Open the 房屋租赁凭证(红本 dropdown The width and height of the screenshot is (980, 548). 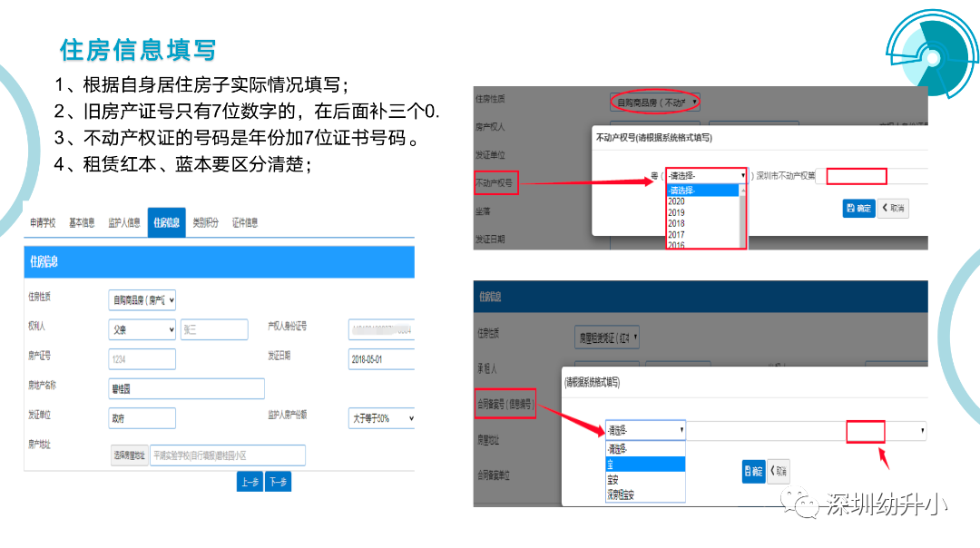607,338
